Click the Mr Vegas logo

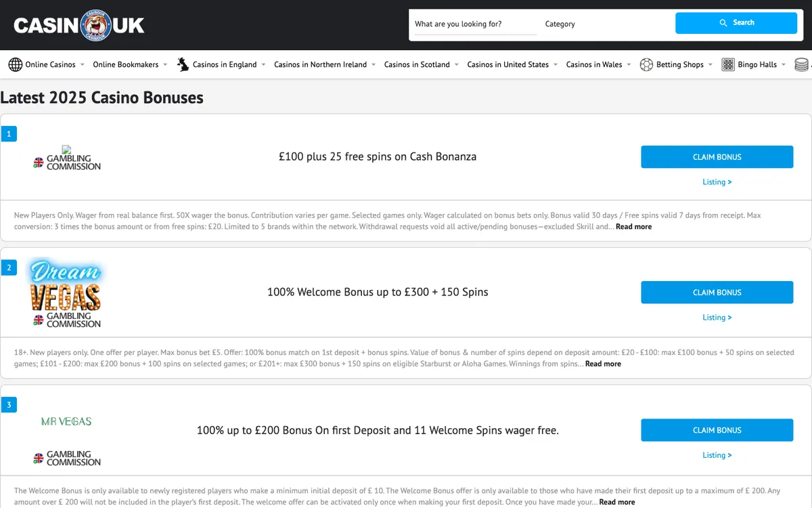(x=66, y=421)
